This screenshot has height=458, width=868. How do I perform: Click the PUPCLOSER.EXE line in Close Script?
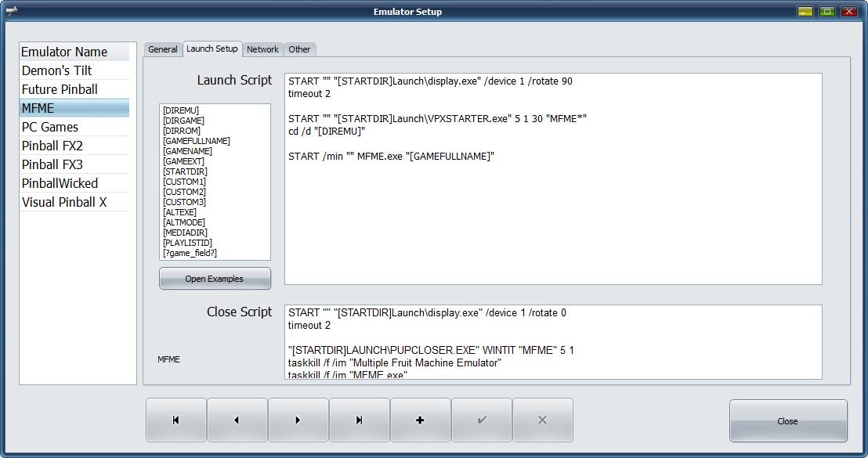pos(431,350)
